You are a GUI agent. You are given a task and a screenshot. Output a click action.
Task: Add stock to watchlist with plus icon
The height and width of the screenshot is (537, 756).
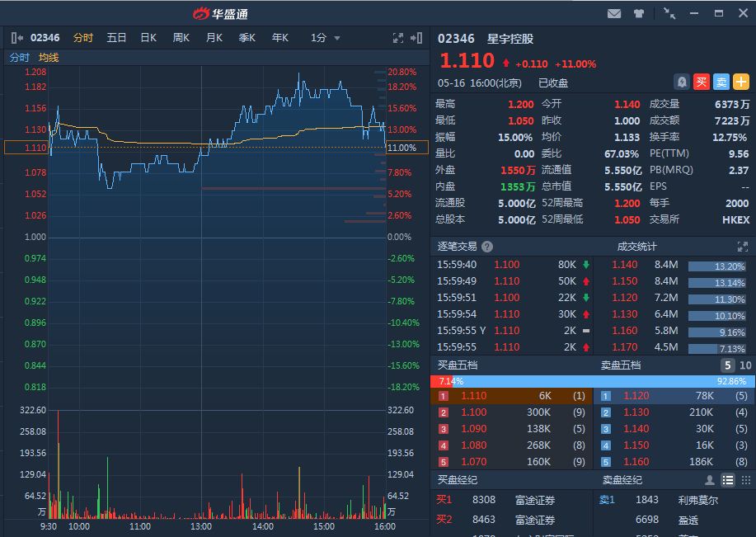coord(741,82)
